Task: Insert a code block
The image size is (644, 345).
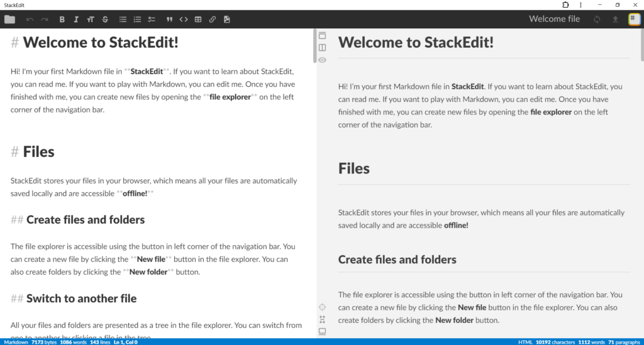Action: click(x=184, y=19)
